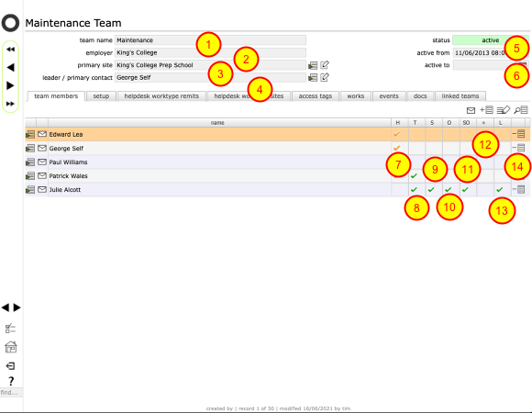Click the green active status field
Screen dimensions: 532x413
click(x=491, y=40)
